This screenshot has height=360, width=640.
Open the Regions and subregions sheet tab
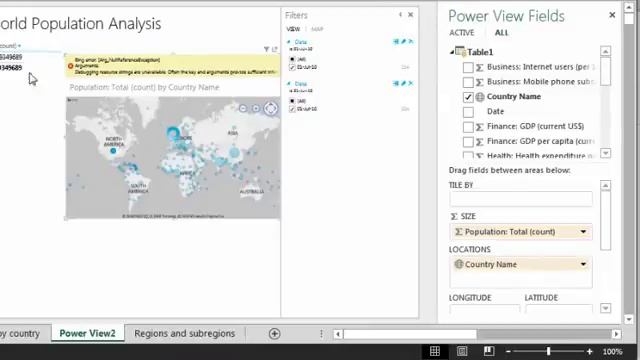pos(184,333)
